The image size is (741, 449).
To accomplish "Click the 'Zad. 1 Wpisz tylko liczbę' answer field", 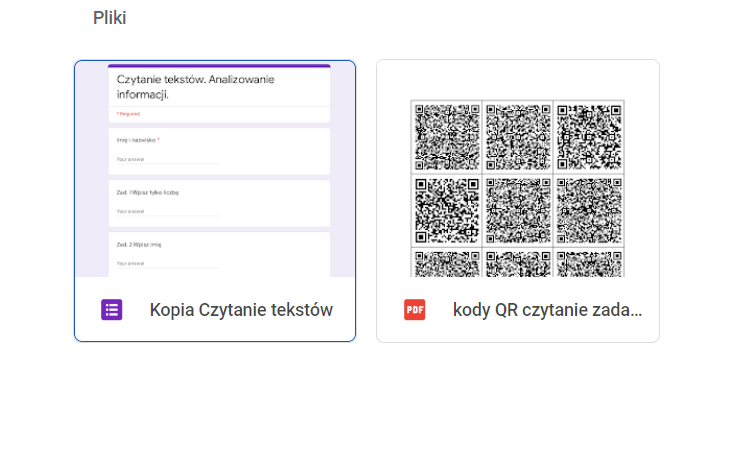I will [167, 211].
